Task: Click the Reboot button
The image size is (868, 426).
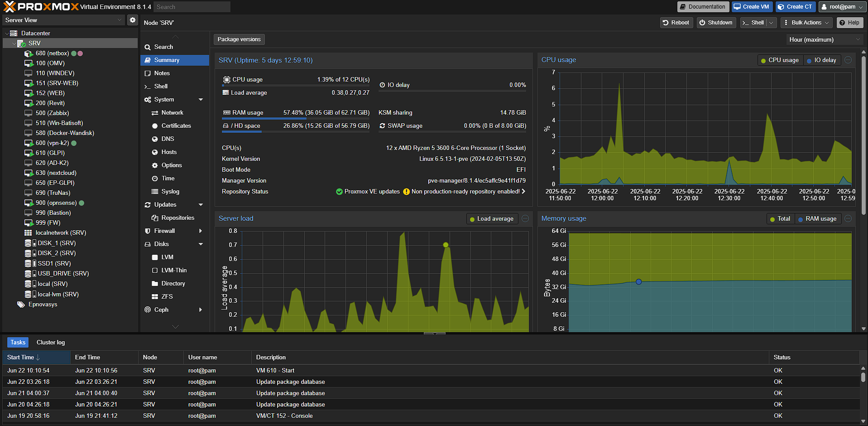Action: (676, 23)
